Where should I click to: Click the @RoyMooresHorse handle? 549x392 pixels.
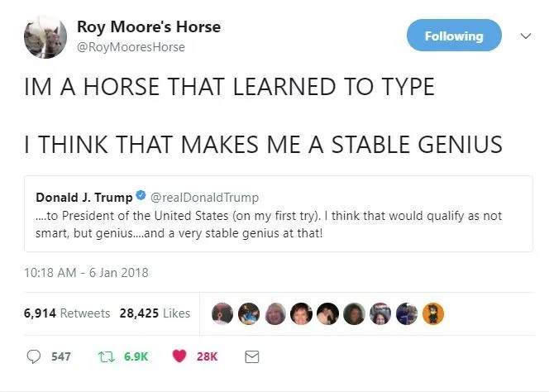pyautogui.click(x=131, y=47)
